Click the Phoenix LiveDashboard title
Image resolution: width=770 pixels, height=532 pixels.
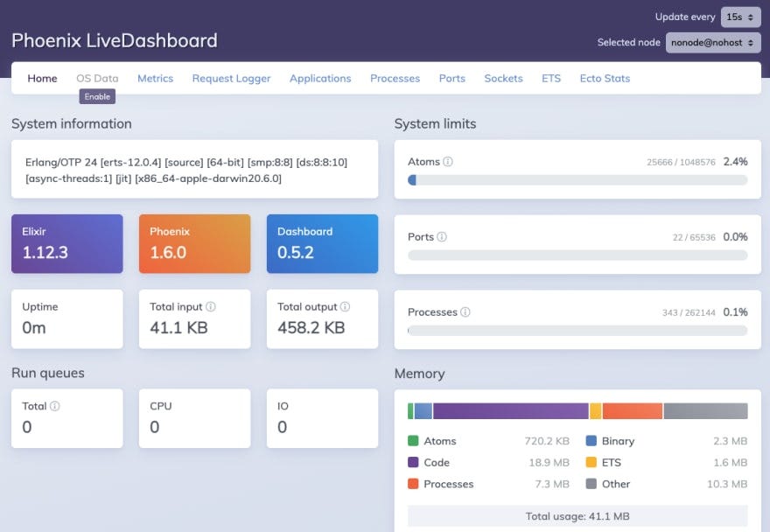click(x=114, y=40)
